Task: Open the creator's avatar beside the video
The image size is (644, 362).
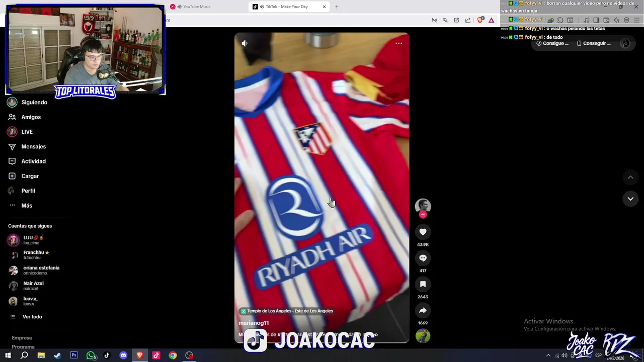Action: (423, 205)
